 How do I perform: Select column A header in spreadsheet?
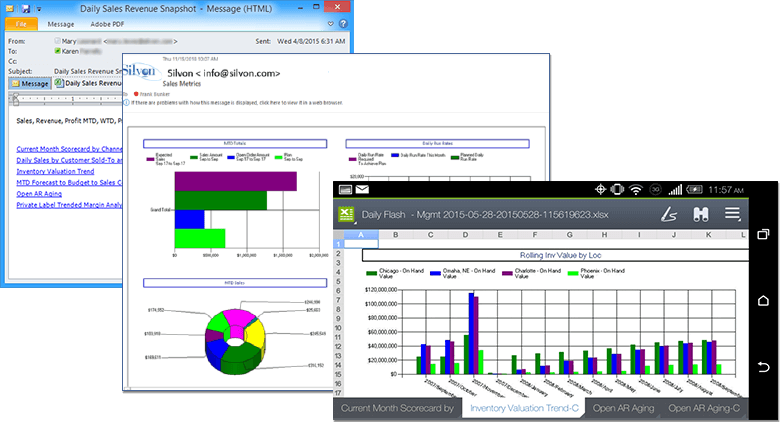pyautogui.click(x=361, y=234)
